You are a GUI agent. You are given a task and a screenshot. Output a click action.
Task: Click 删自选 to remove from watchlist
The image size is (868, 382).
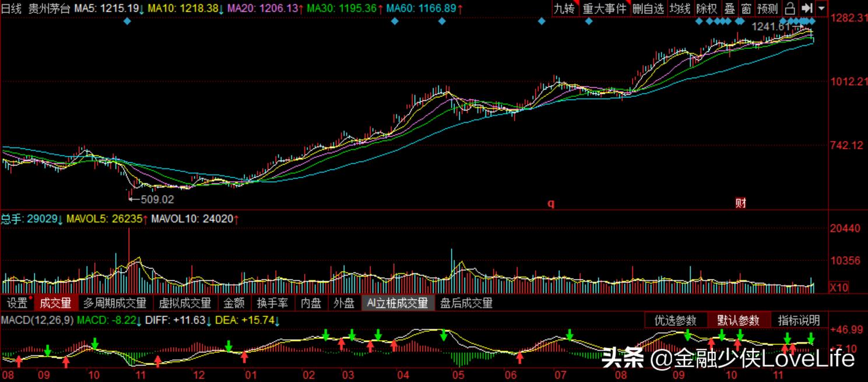pyautogui.click(x=648, y=9)
